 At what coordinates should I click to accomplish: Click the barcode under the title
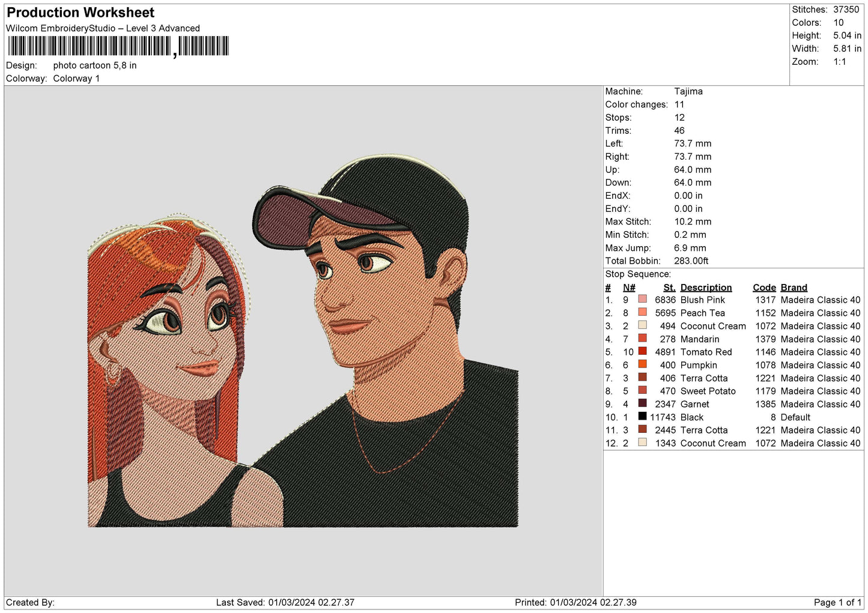(x=118, y=46)
